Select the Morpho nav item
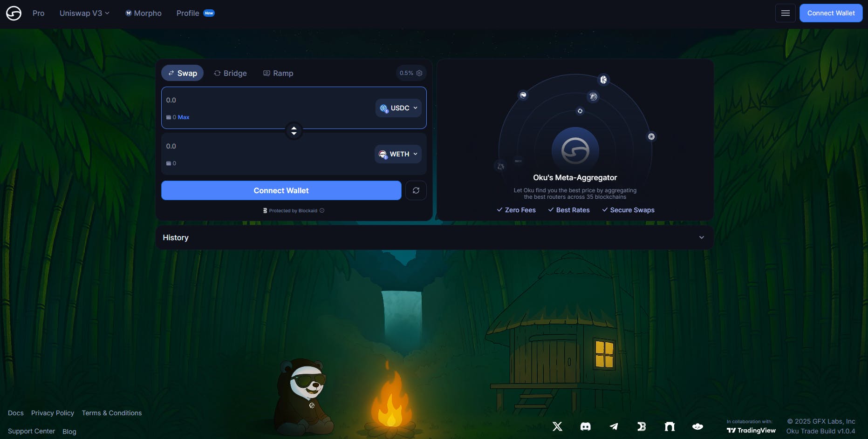The height and width of the screenshot is (439, 868). [x=143, y=13]
